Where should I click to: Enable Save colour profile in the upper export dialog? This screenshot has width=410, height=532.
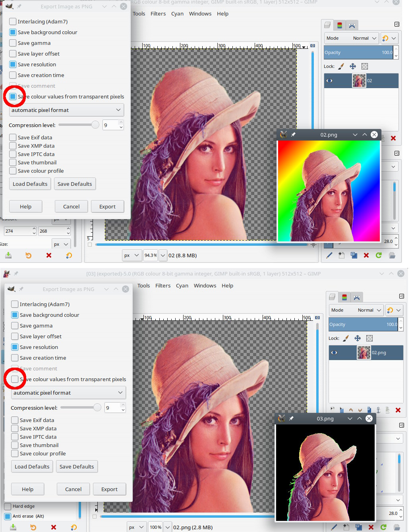[x=13, y=171]
